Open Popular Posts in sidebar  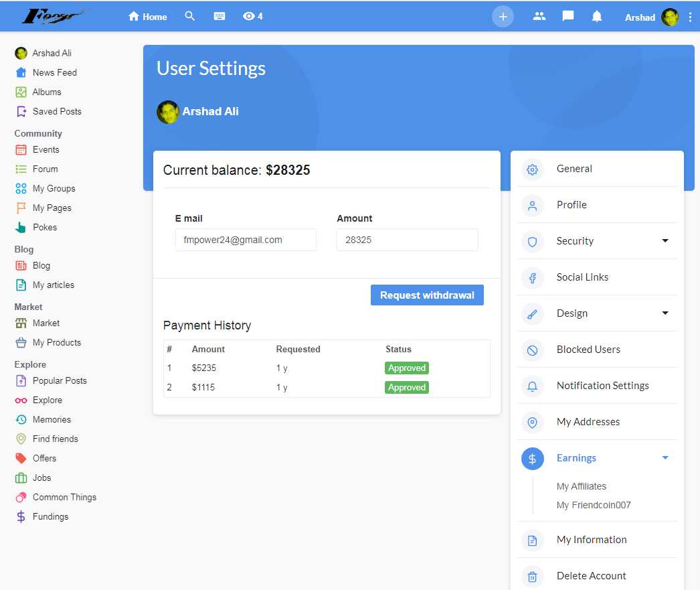(x=51, y=380)
